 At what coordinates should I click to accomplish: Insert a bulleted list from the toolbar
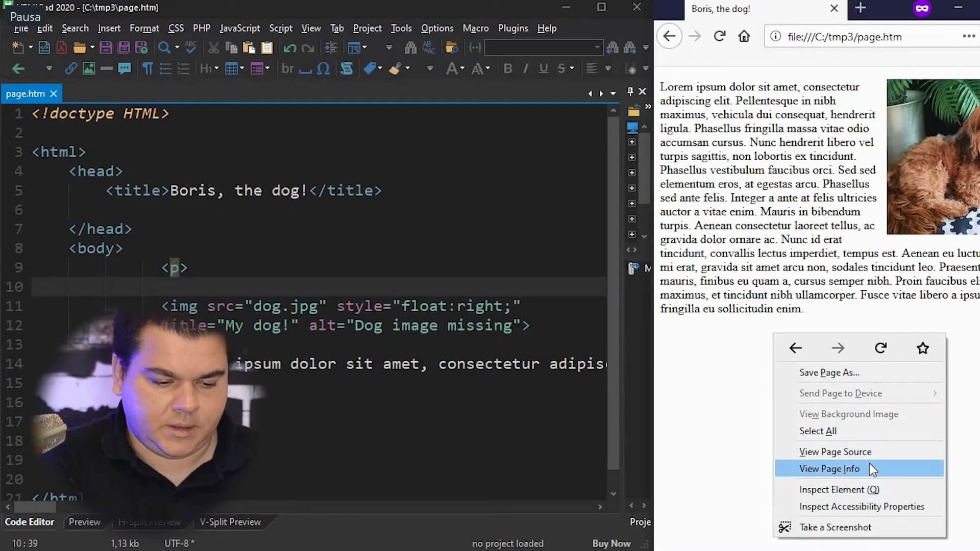tap(165, 68)
